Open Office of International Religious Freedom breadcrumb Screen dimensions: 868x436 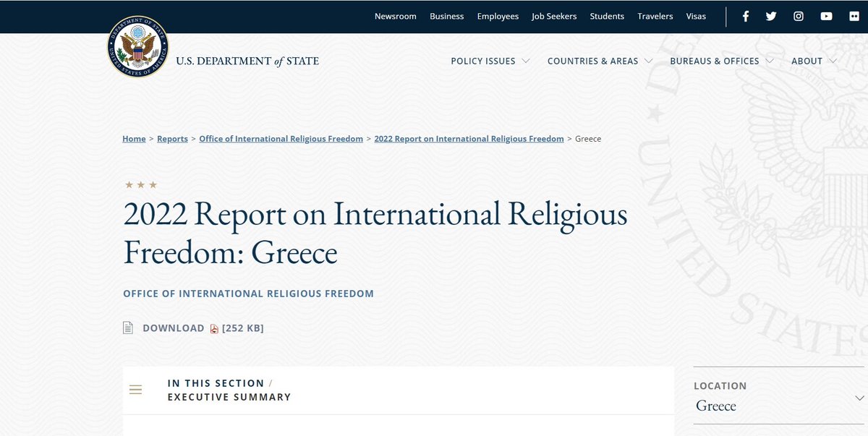click(281, 139)
